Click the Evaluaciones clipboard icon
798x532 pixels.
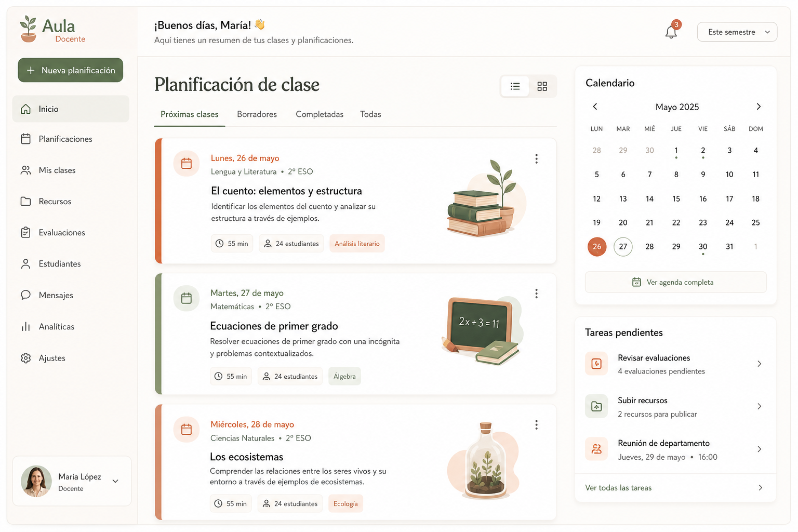[25, 233]
